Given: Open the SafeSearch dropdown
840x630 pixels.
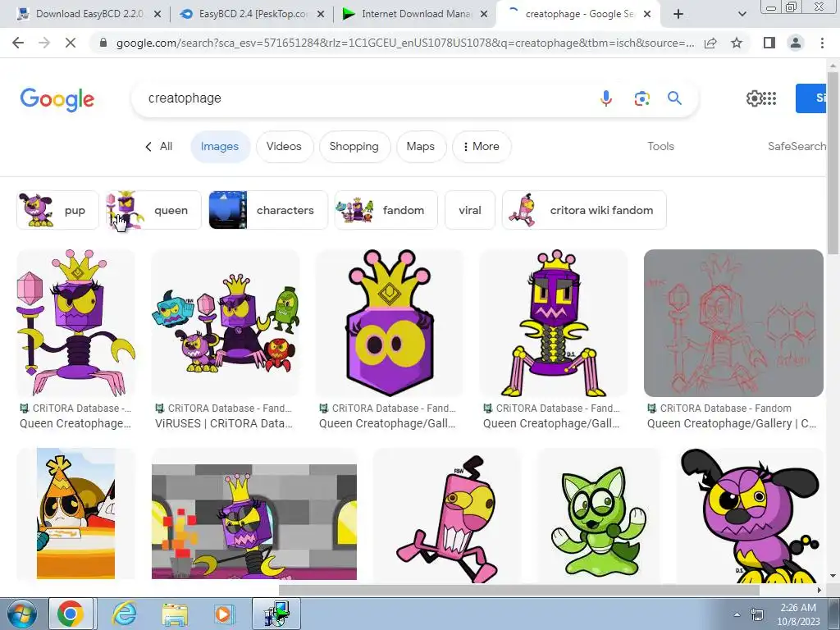Looking at the screenshot, I should 797,146.
